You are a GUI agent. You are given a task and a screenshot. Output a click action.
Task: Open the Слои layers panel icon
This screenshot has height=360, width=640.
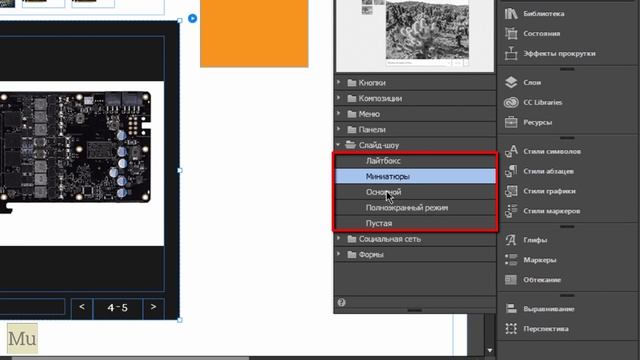(511, 82)
